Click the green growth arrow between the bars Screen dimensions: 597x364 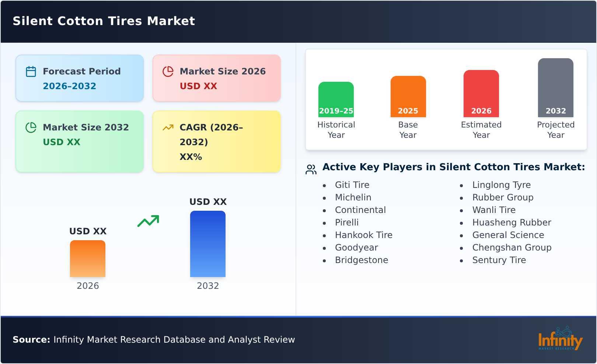tap(148, 221)
